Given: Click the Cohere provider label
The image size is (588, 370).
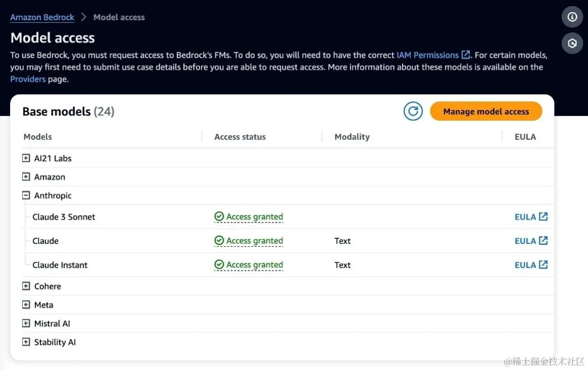Looking at the screenshot, I should [x=48, y=286].
